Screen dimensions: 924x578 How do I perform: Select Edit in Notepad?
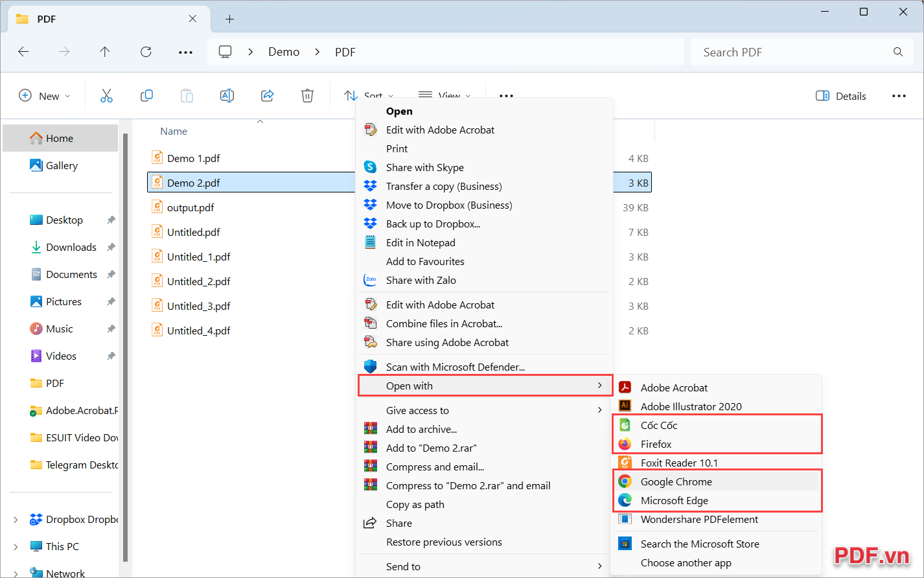click(485, 242)
